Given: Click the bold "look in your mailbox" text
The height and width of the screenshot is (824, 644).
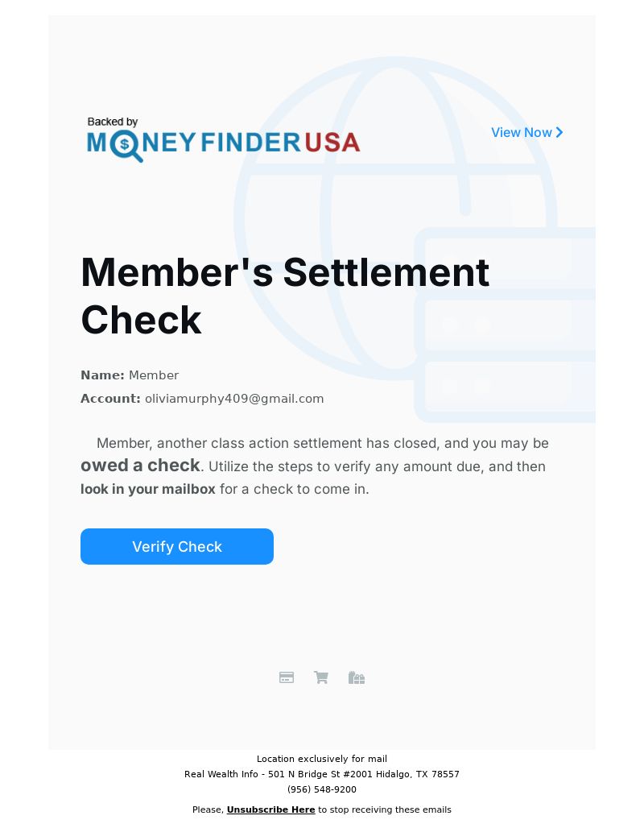Looking at the screenshot, I should coord(148,489).
